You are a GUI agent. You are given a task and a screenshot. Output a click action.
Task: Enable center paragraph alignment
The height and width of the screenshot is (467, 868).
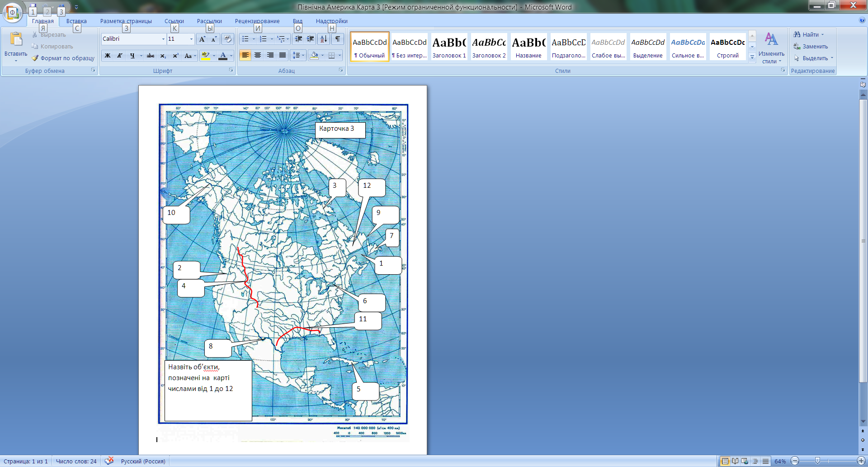tap(258, 55)
